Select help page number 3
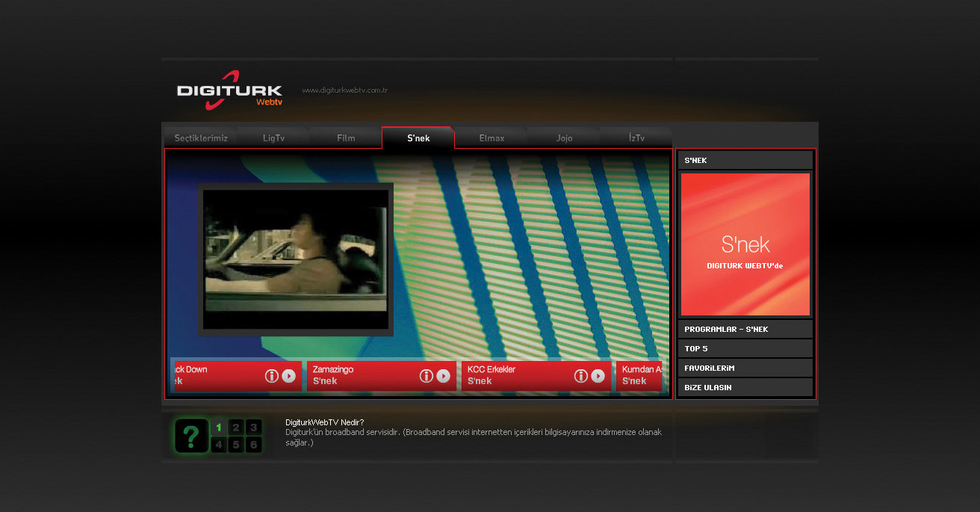980x512 pixels. (254, 428)
